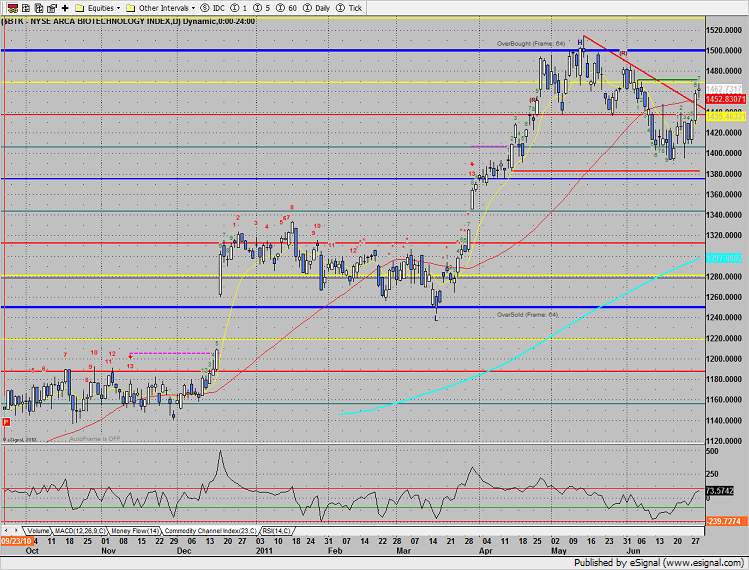Click the L low marker on chart

436,318
